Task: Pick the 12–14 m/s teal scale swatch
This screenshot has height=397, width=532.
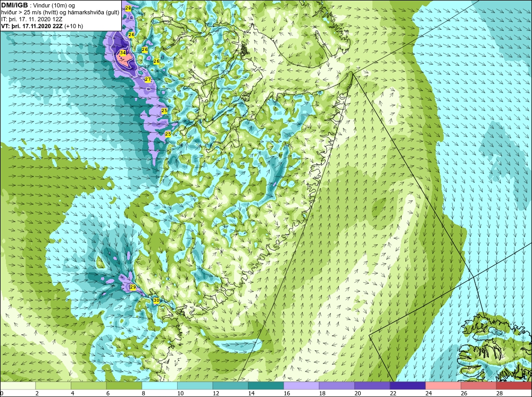Action: (230, 385)
